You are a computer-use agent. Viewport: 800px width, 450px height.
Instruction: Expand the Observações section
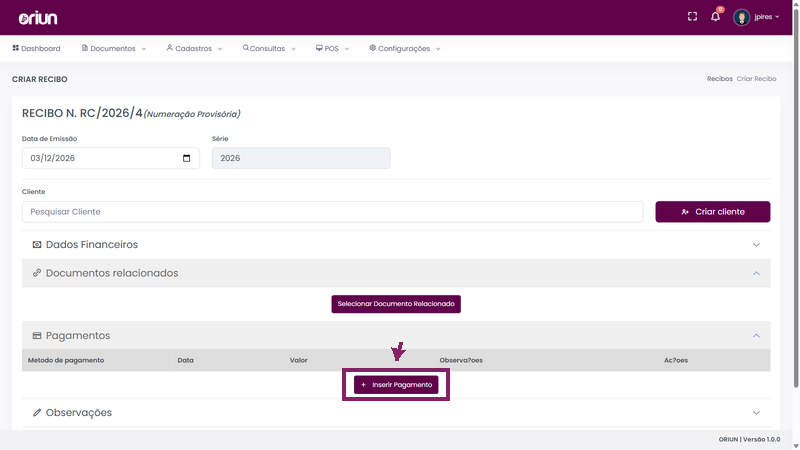[x=396, y=412]
